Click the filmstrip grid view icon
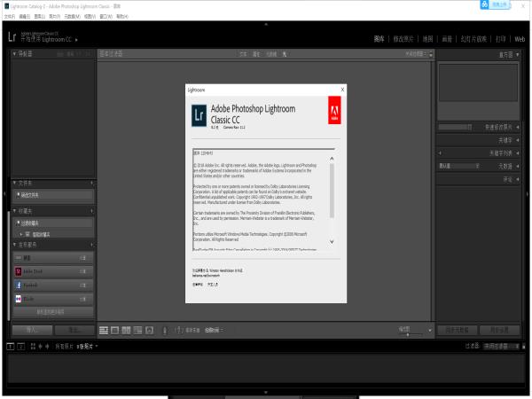Image resolution: width=532 pixels, height=399 pixels. point(33,347)
